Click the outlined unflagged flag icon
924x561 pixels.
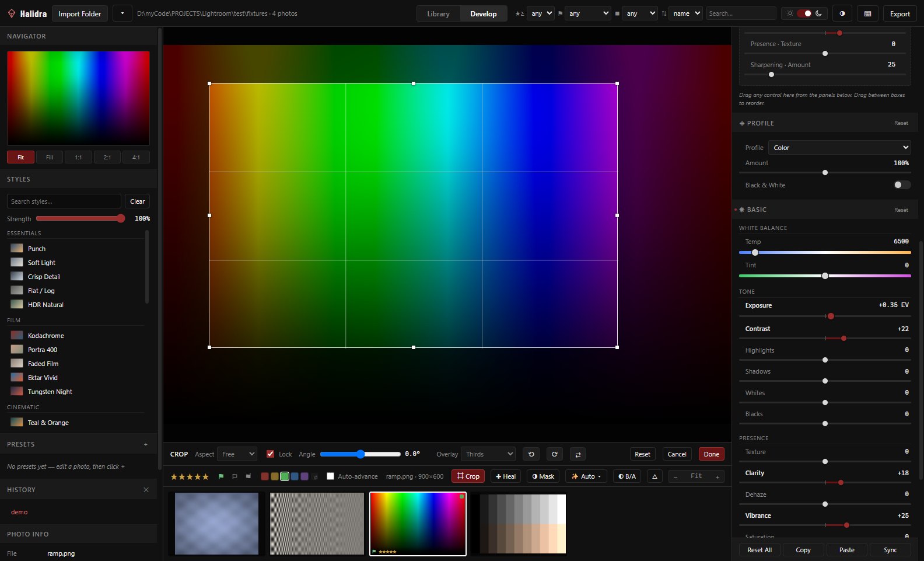click(x=235, y=476)
